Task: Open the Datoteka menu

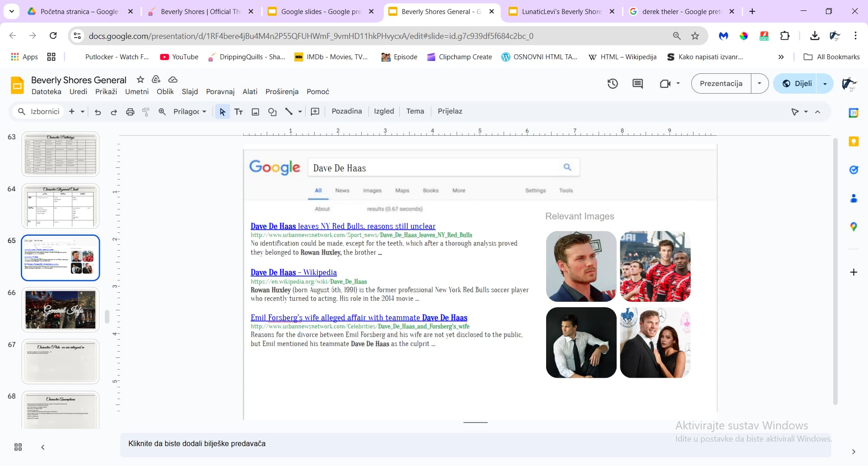Action: pos(46,92)
